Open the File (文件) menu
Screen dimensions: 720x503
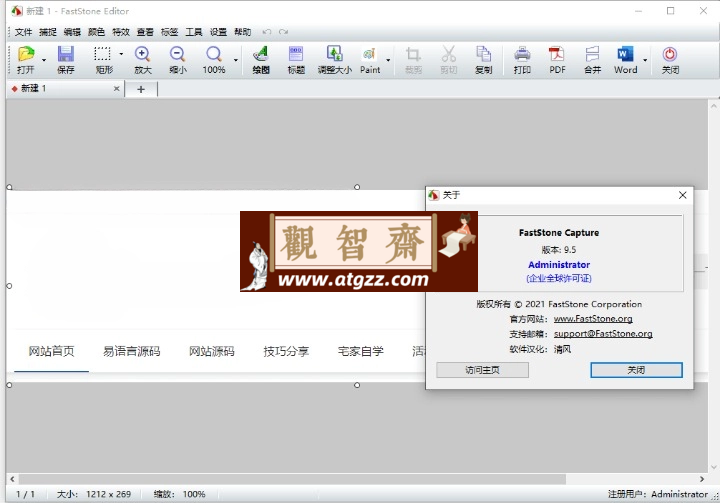pyautogui.click(x=23, y=32)
